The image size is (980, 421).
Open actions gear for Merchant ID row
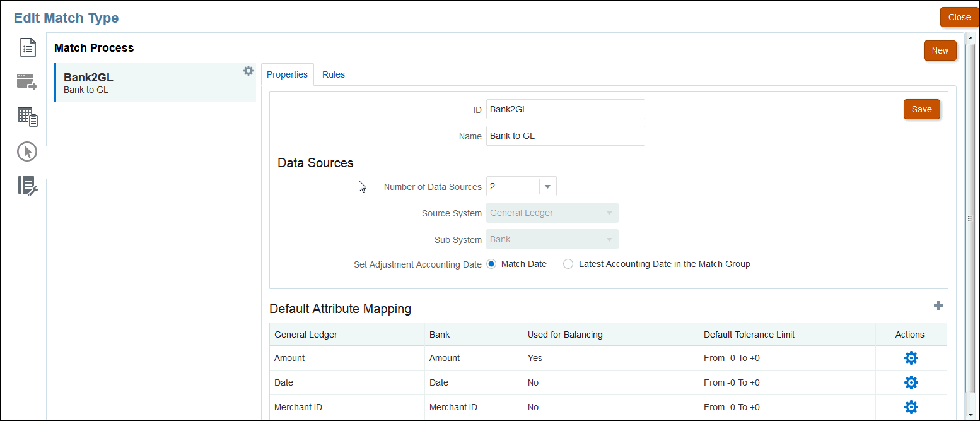[x=911, y=406]
